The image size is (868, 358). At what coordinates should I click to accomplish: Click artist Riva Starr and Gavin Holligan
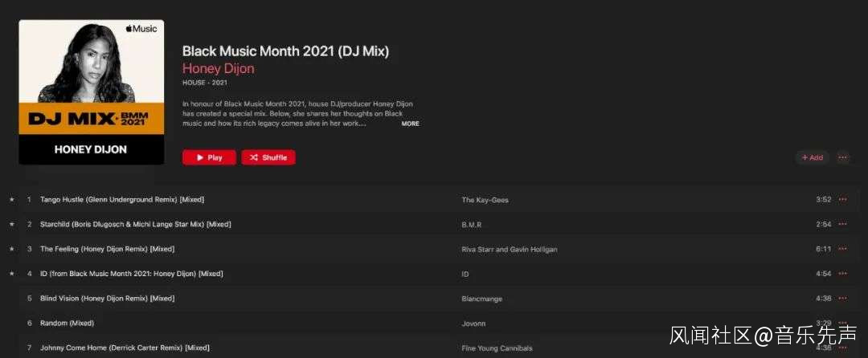coord(510,250)
